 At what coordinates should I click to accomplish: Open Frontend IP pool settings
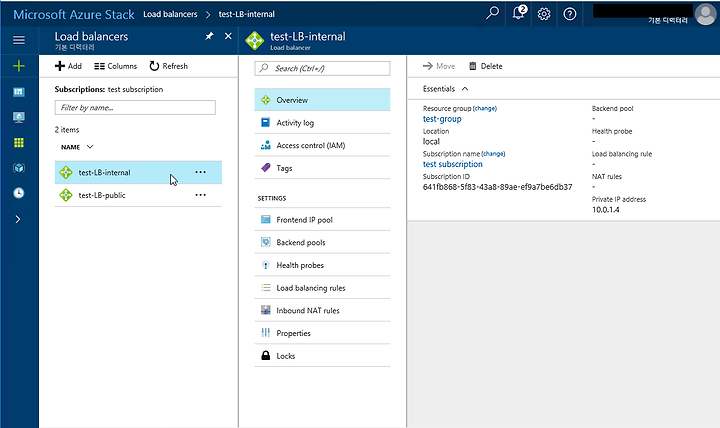322,220
